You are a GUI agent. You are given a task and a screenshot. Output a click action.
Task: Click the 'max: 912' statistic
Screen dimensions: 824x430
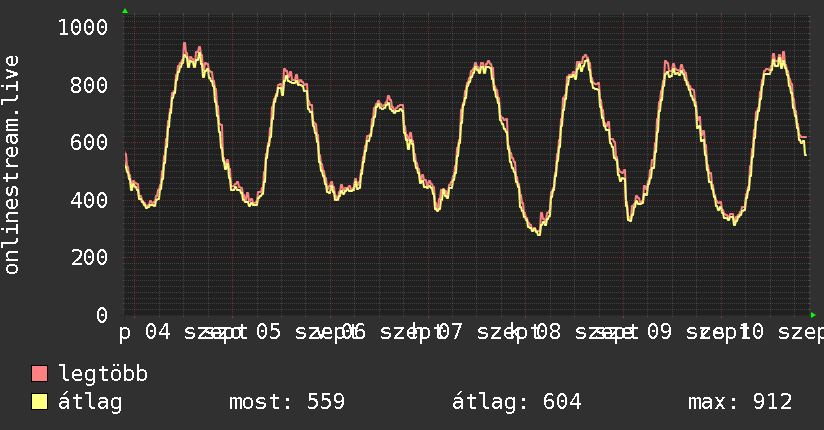point(740,402)
